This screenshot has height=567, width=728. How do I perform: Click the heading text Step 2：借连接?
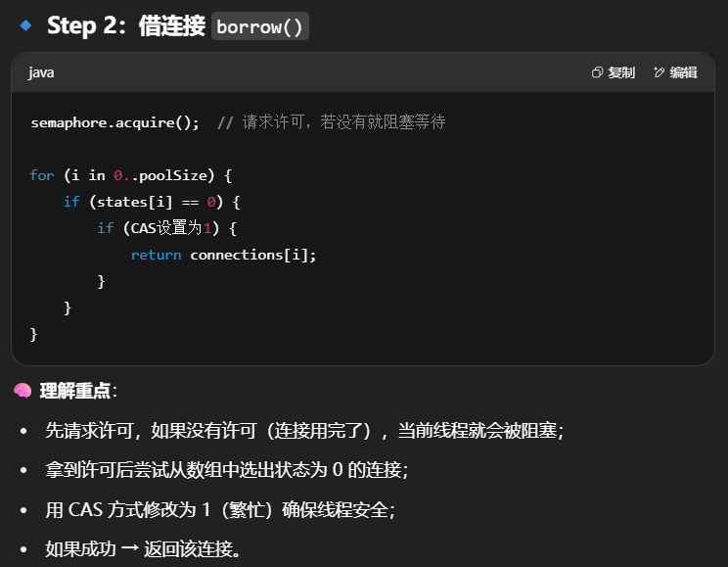click(125, 26)
